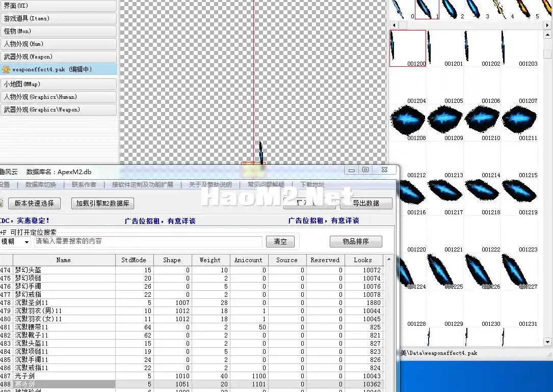The width and height of the screenshot is (553, 392).
Task: Open 数据库切换 menu
Action: click(x=41, y=185)
